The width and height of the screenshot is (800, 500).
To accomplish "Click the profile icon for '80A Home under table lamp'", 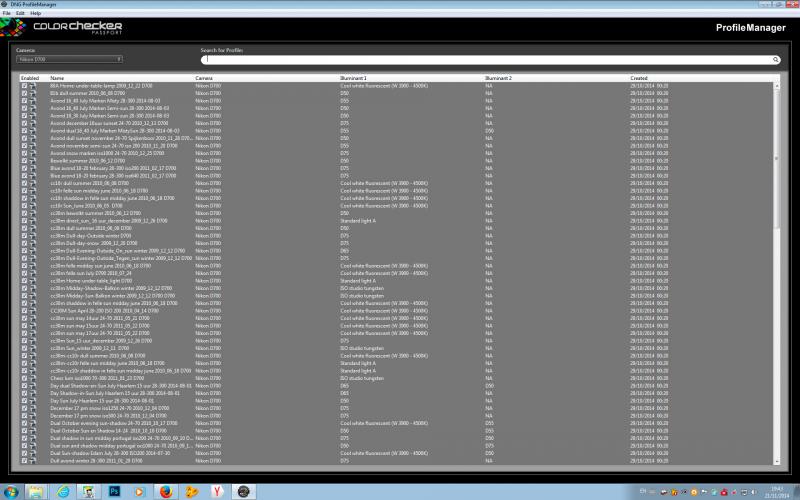I will click(33, 86).
